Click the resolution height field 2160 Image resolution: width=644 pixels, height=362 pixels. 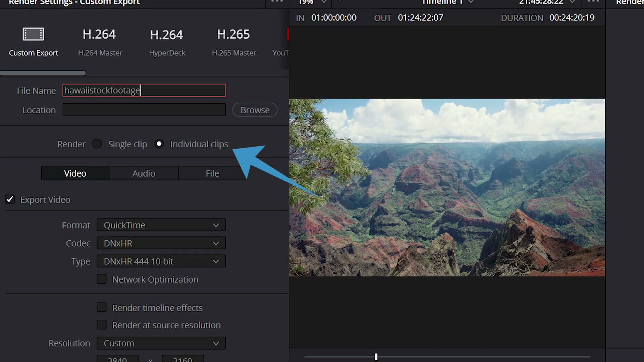point(183,359)
